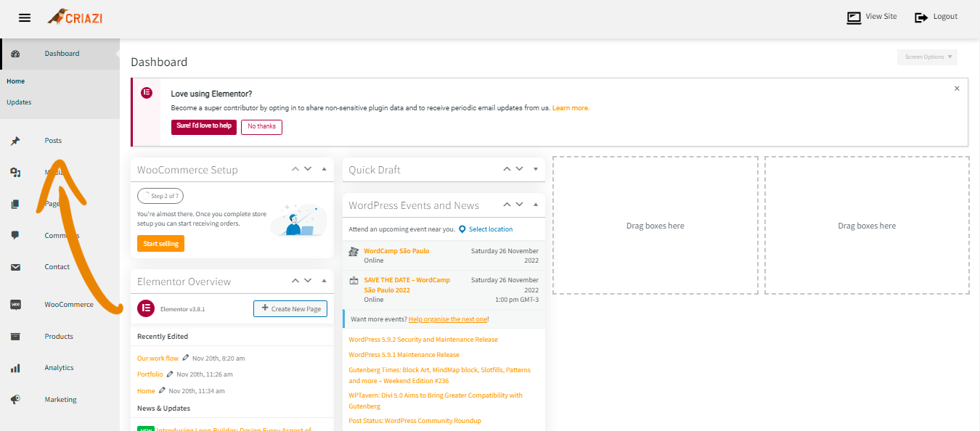Open the Updates submenu item
The height and width of the screenshot is (431, 980).
[x=19, y=102]
